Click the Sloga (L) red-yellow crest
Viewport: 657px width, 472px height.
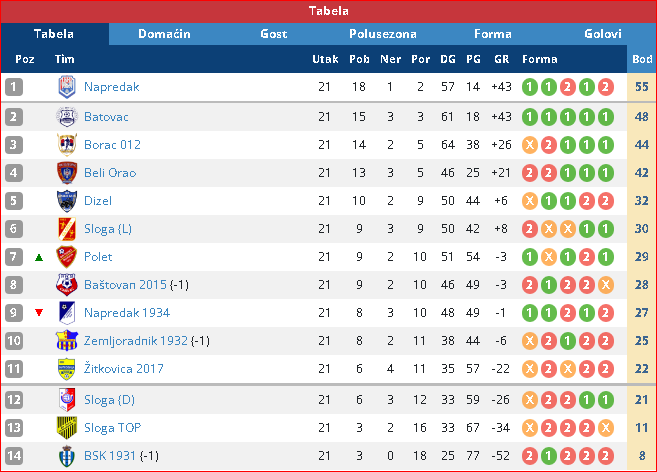[67, 229]
